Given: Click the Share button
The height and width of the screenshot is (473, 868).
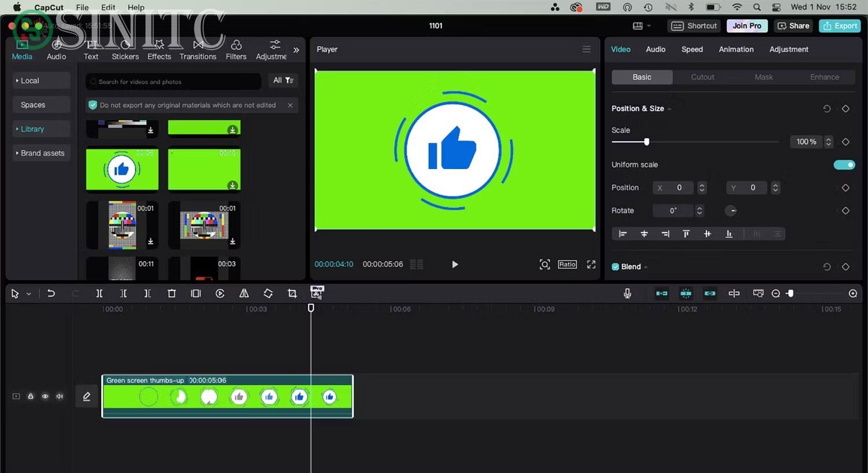Looking at the screenshot, I should (x=793, y=26).
